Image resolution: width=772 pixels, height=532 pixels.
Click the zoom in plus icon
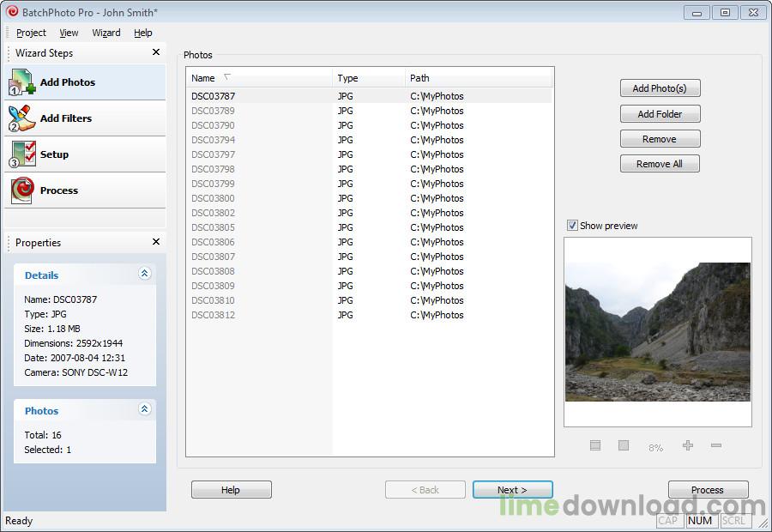(x=687, y=445)
